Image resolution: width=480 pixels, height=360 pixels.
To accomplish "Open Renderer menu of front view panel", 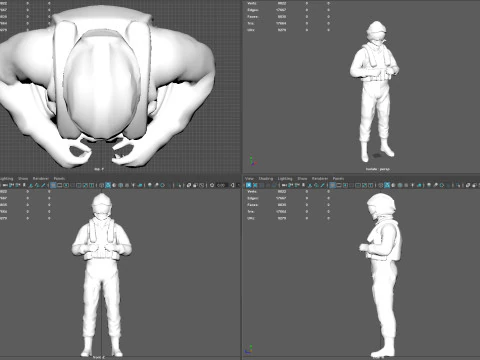I will 40,179.
